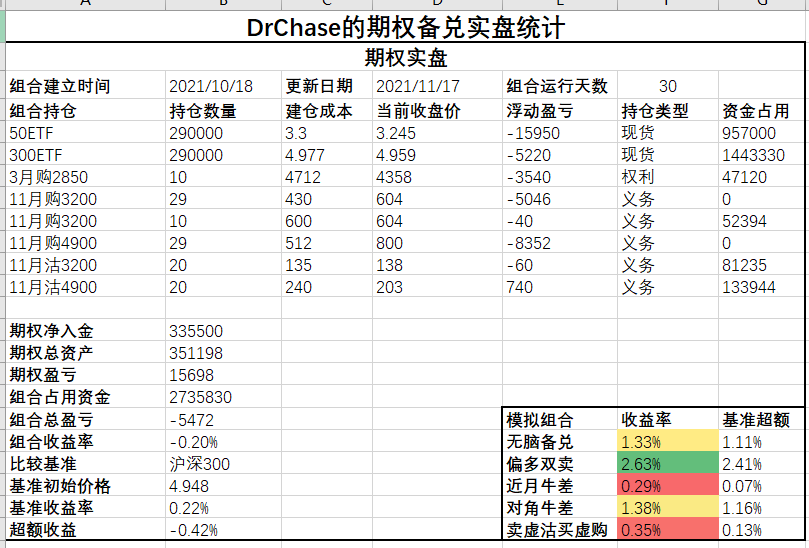The width and height of the screenshot is (809, 548).
Task: Select the 组合收益率 value -0.20%
Action: [223, 442]
